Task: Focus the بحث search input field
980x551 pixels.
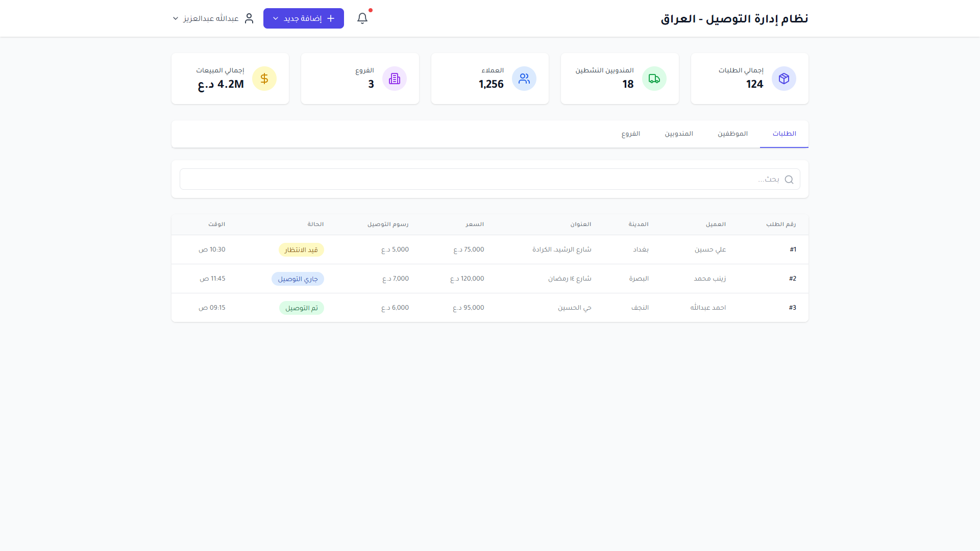Action: 490,179
